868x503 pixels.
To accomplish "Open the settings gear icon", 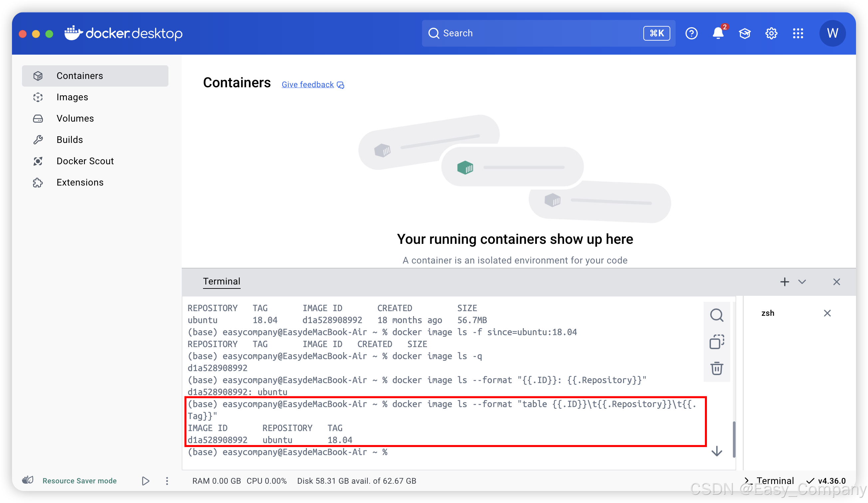I will point(771,33).
